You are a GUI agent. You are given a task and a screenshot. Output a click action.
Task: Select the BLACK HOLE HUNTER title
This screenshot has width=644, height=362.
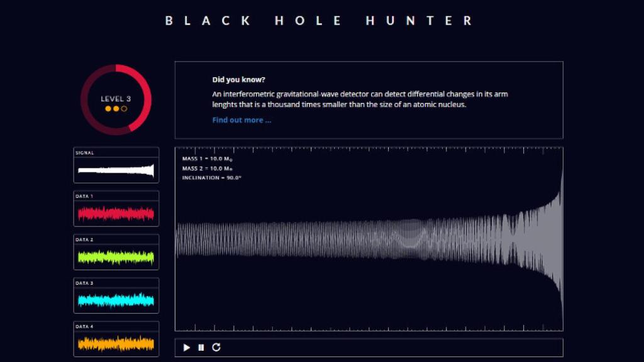[x=318, y=20]
